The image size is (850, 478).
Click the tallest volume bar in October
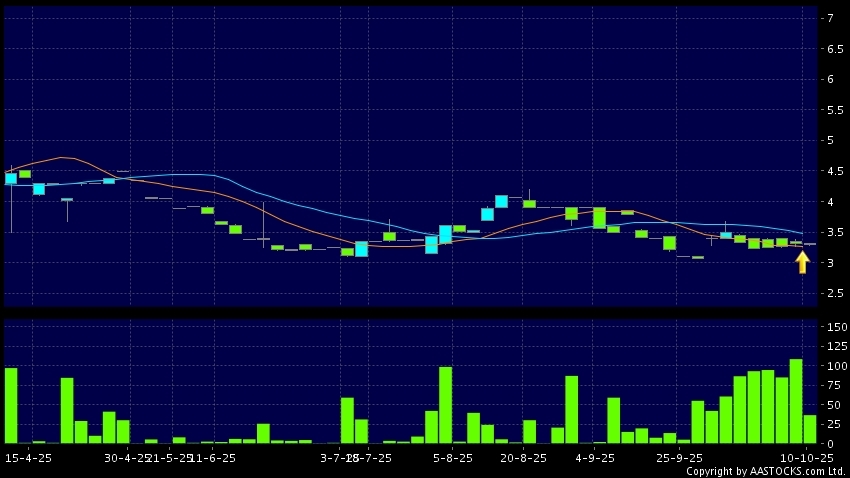[x=796, y=401]
